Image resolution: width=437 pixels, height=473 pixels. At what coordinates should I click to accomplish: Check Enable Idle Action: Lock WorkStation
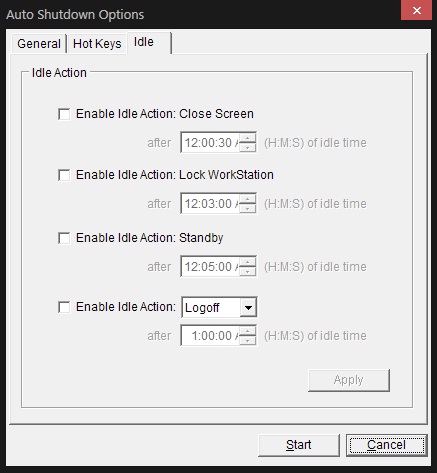click(64, 175)
